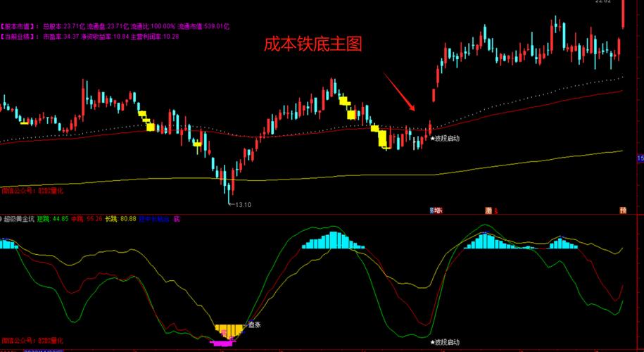The image size is (644, 352).
Task: Click the 流通市值 539.01亿 value
Action: [x=203, y=27]
